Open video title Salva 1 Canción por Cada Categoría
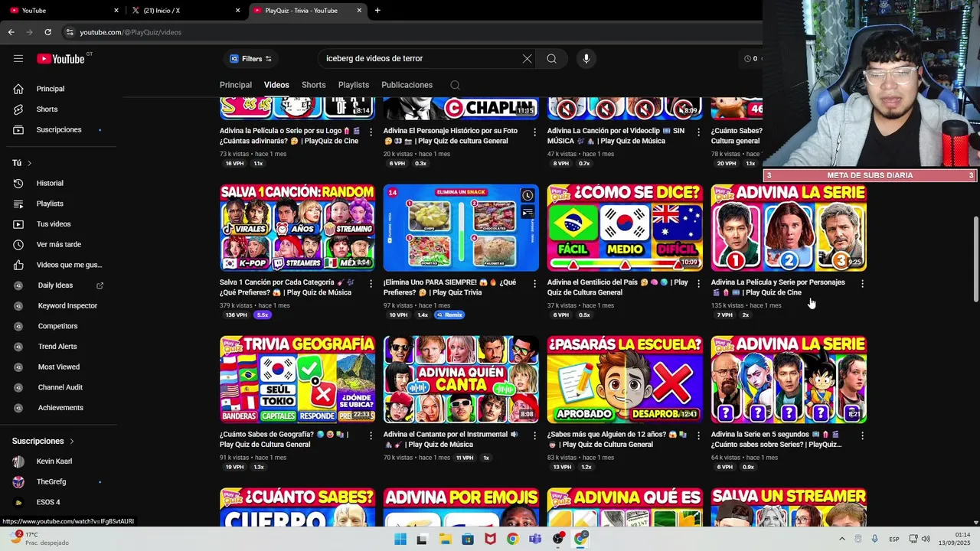 [288, 288]
